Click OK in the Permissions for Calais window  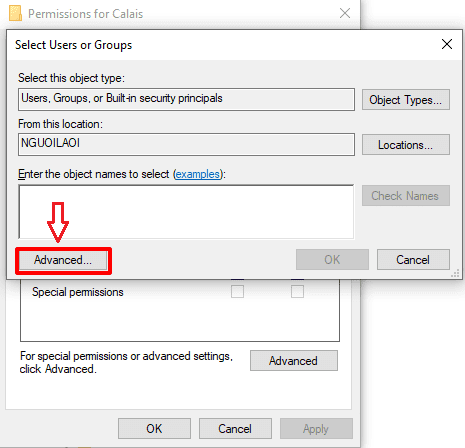[x=154, y=429]
